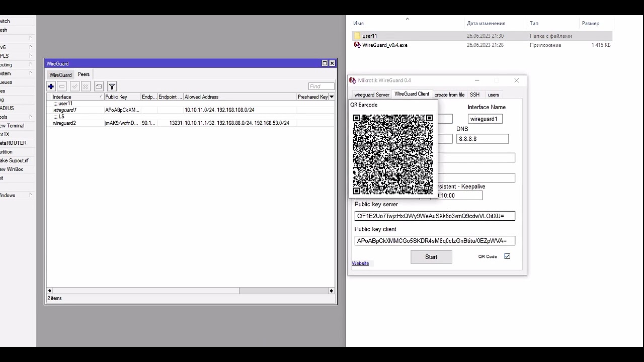This screenshot has height=362, width=644.
Task: Click the QR barcode image
Action: coord(393,154)
